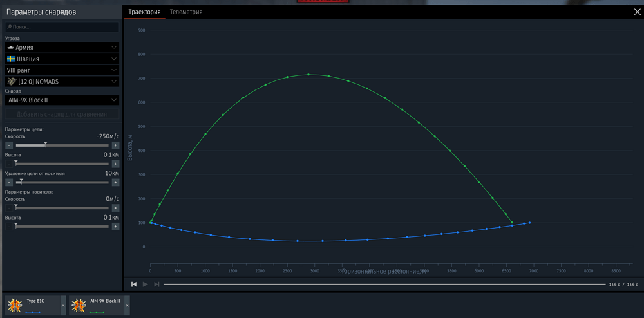Remove the Type 81C shell card
644x318 pixels.
pyautogui.click(x=63, y=306)
